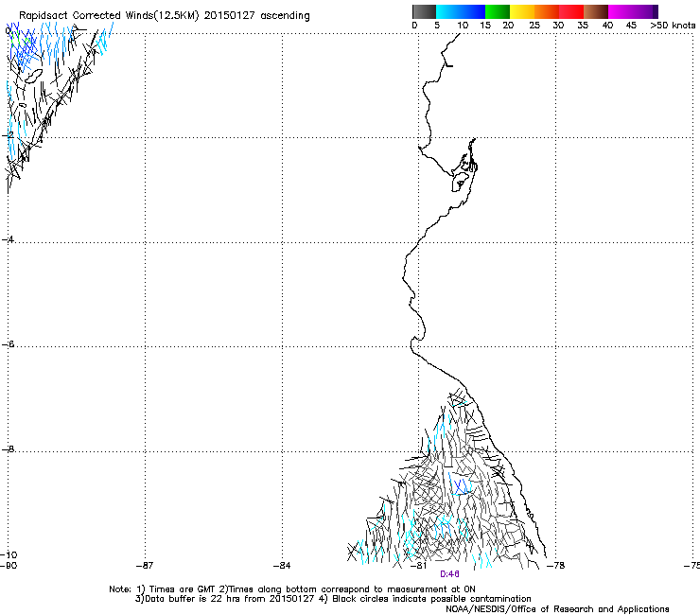The width and height of the screenshot is (700, 615).
Task: Click the '-84' longitude axis label
Action: tap(282, 566)
